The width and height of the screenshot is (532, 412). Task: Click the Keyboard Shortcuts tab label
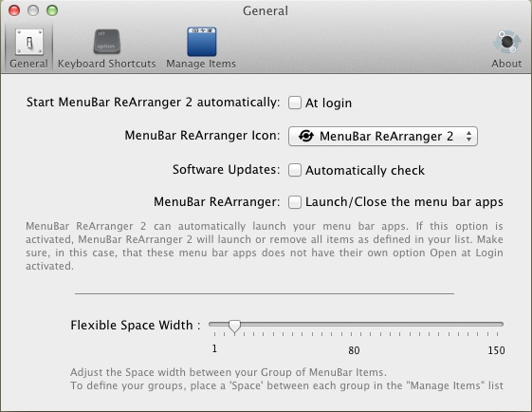[x=107, y=64]
